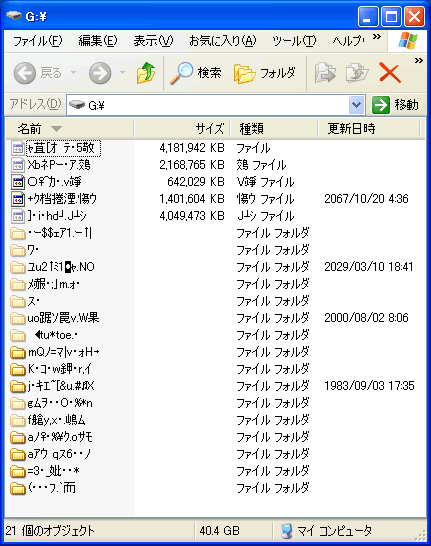Viewport: 431px width, 546px height.
Task: Open Back button history dropdown arrow
Action: (x=73, y=73)
